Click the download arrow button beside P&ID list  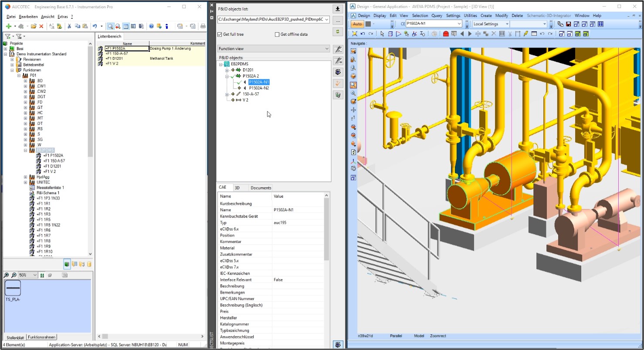pos(337,9)
